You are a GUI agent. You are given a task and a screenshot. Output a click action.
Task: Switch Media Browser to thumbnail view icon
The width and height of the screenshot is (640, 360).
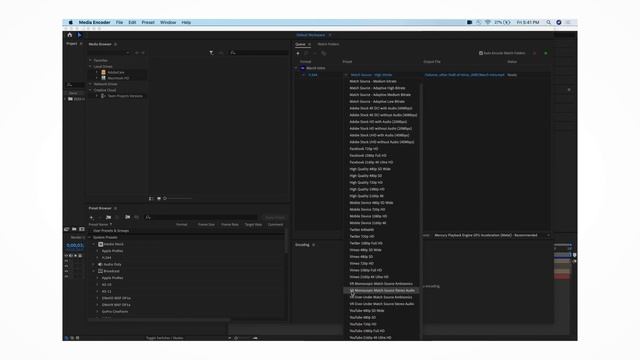[159, 198]
